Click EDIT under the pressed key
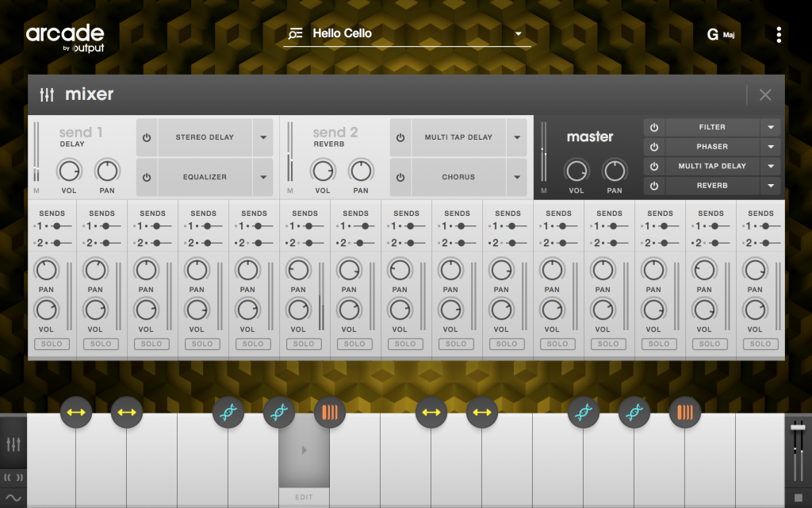This screenshot has width=812, height=508. (304, 497)
